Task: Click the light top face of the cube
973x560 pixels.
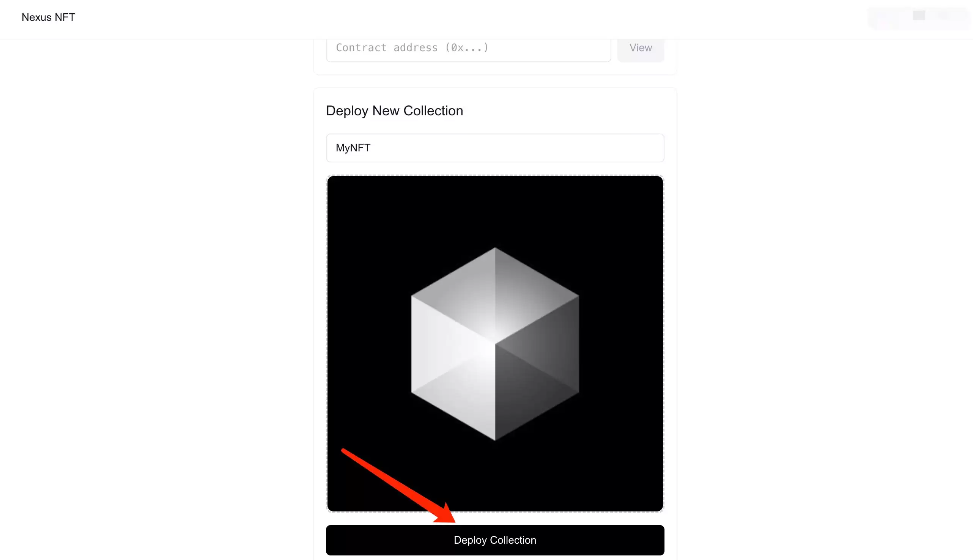Action: (x=494, y=294)
